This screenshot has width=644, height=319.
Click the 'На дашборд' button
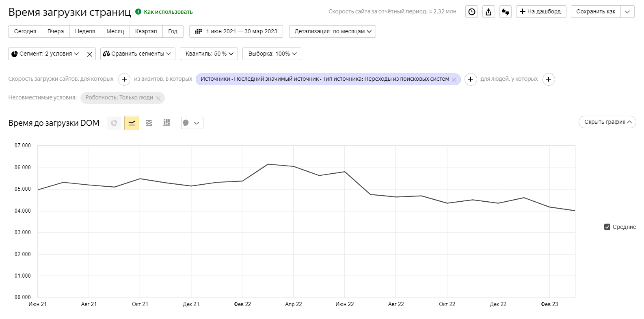(x=541, y=12)
